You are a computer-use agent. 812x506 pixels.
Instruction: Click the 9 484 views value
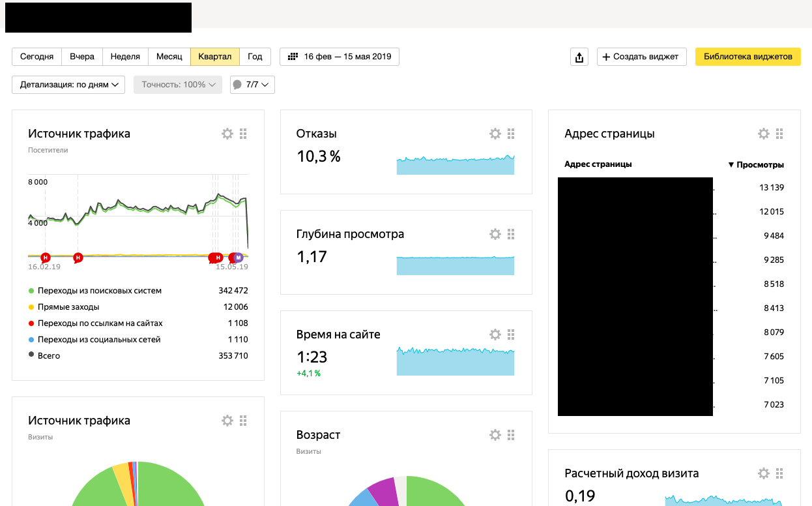pyautogui.click(x=774, y=236)
